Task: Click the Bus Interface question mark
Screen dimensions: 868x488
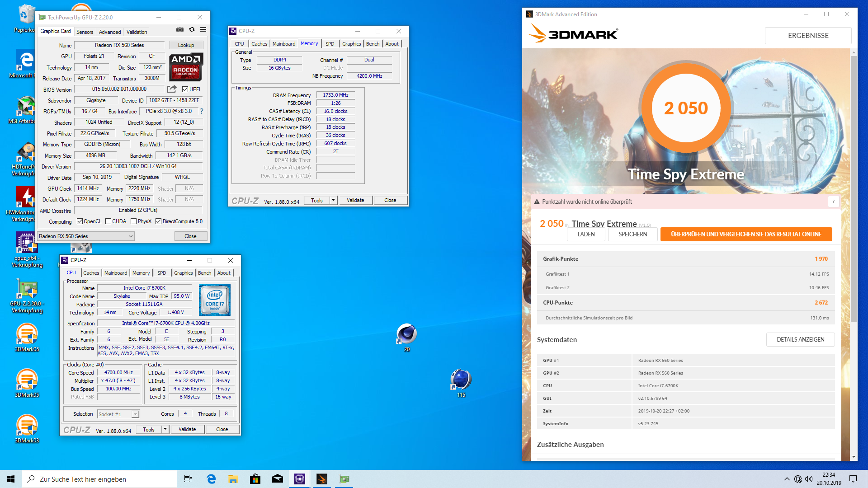Action: tap(202, 111)
